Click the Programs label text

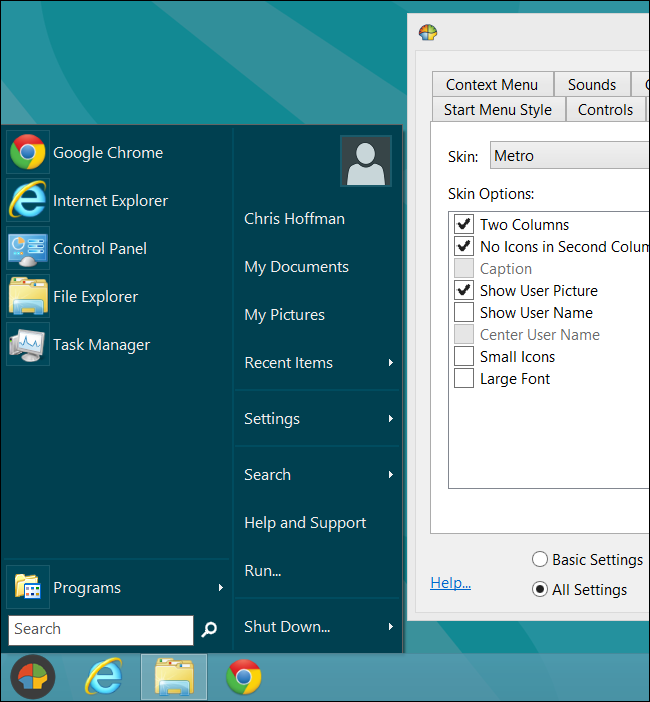click(87, 588)
